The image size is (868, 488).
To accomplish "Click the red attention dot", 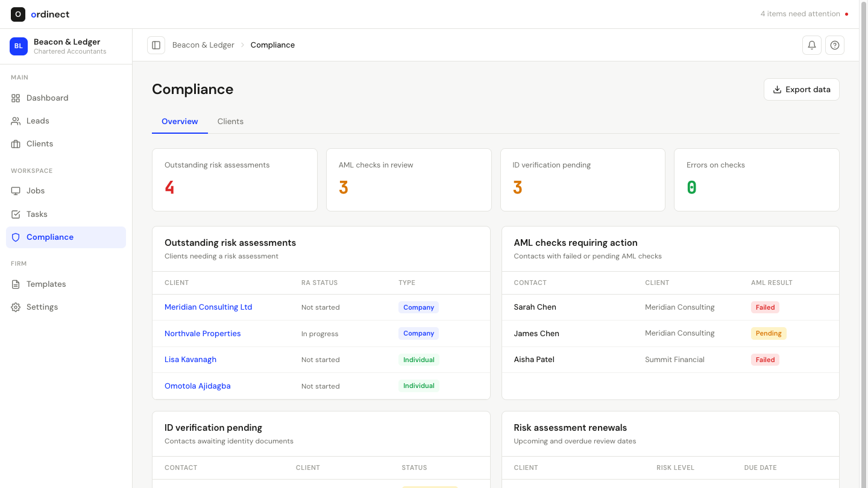I will [846, 14].
